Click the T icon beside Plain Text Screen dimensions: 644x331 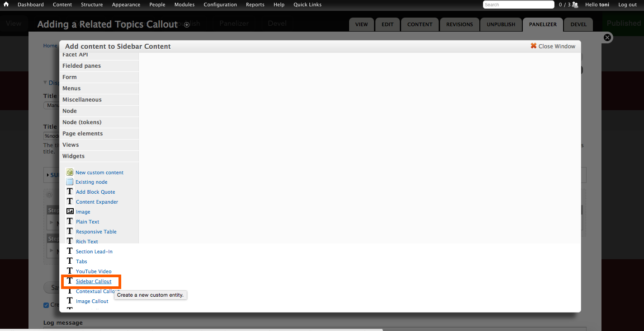click(x=70, y=221)
